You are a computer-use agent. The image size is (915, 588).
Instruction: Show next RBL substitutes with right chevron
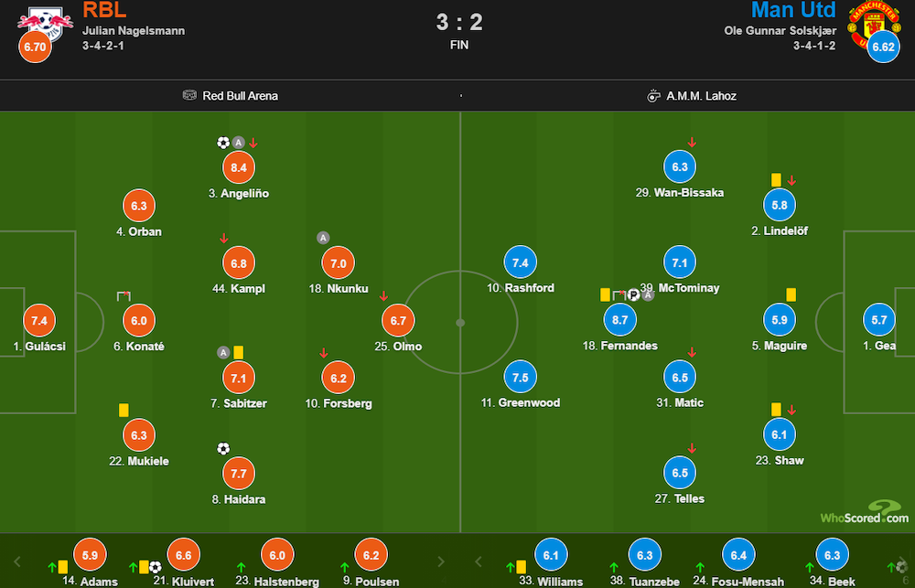(441, 561)
